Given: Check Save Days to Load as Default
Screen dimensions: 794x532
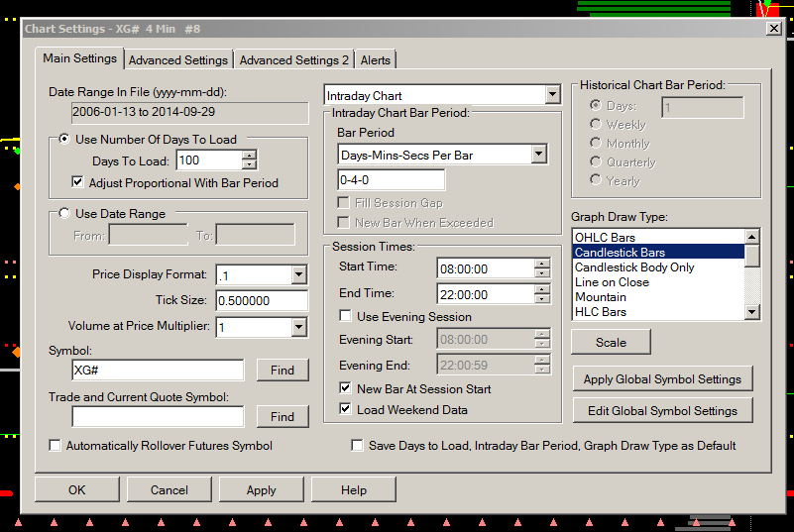Looking at the screenshot, I should (x=357, y=445).
